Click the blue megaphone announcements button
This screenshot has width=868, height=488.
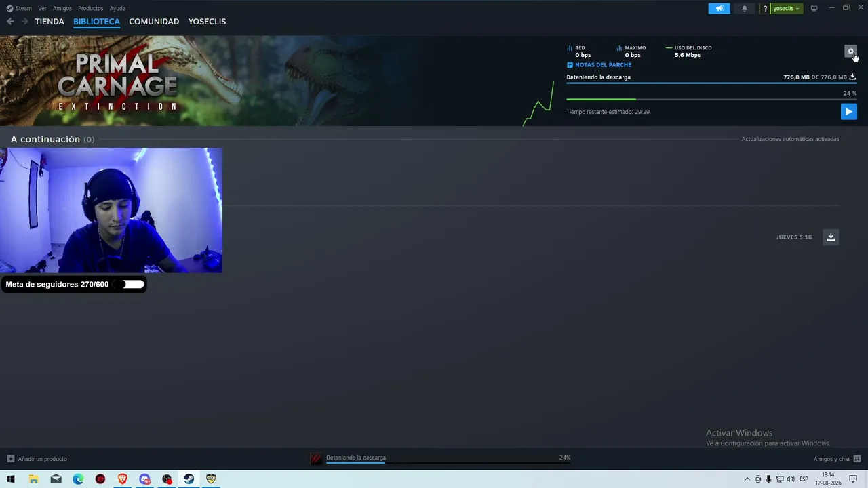point(719,8)
